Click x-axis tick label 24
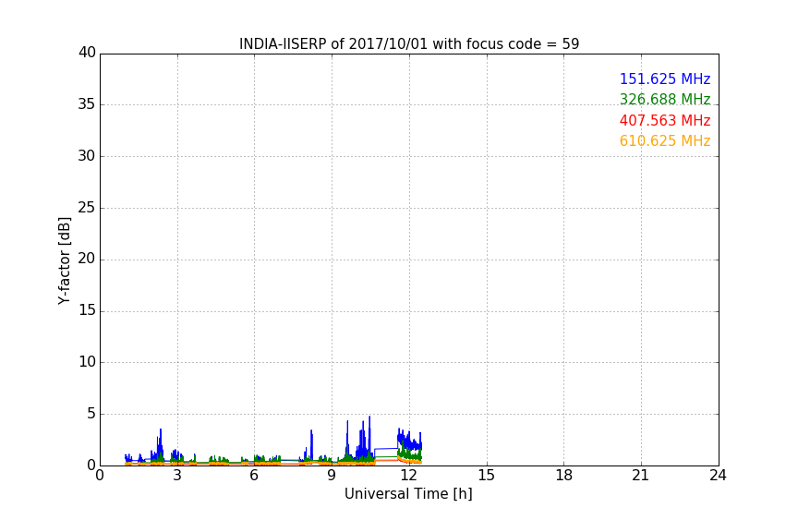The height and width of the screenshot is (532, 798). (718, 476)
